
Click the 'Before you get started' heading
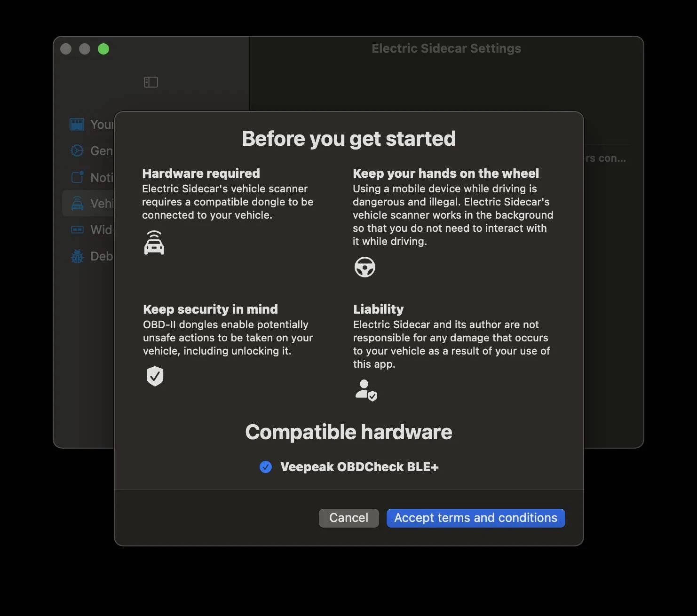[348, 139]
